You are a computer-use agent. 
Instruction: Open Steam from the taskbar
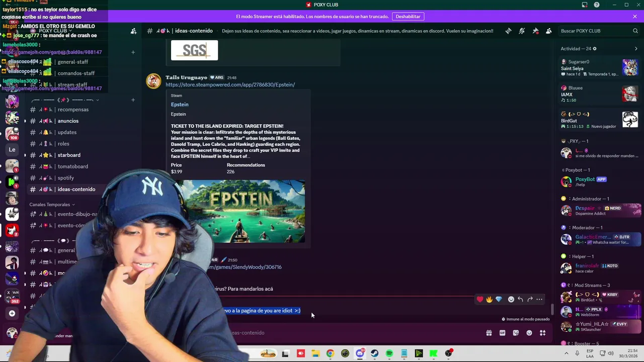[x=375, y=353]
